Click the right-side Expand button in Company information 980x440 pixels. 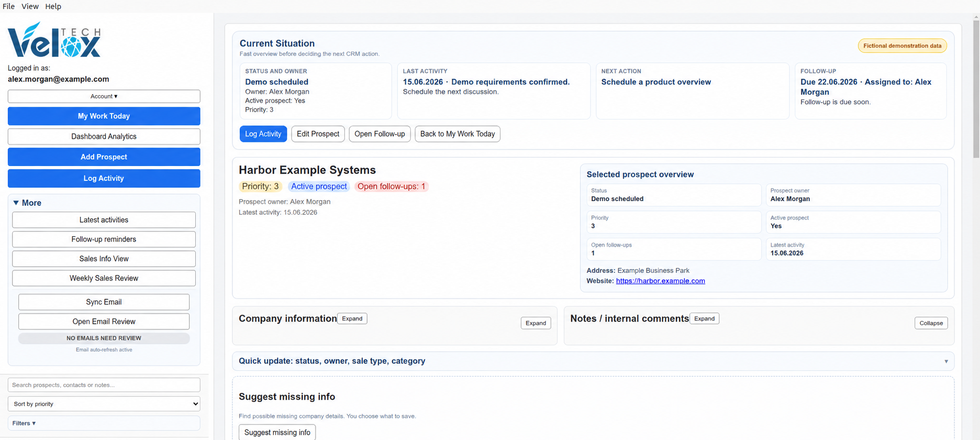point(536,323)
